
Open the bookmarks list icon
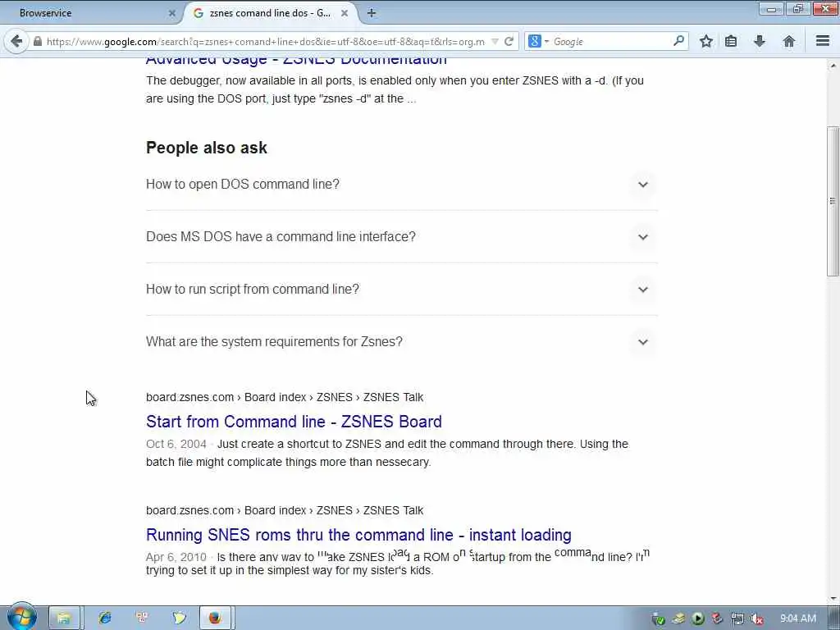click(731, 41)
